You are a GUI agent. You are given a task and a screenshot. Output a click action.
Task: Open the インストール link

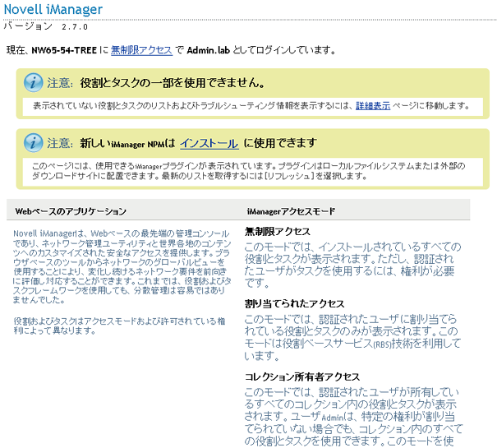(209, 143)
